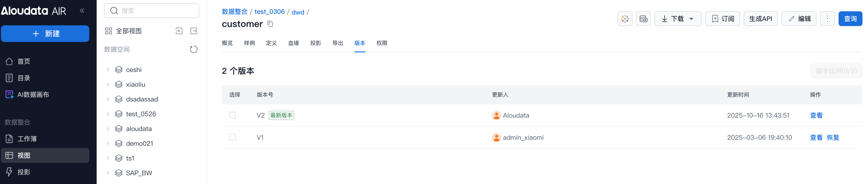This screenshot has width=868, height=184.
Task: Collapse the left sidebar with double-chevron icon
Action: (x=82, y=11)
